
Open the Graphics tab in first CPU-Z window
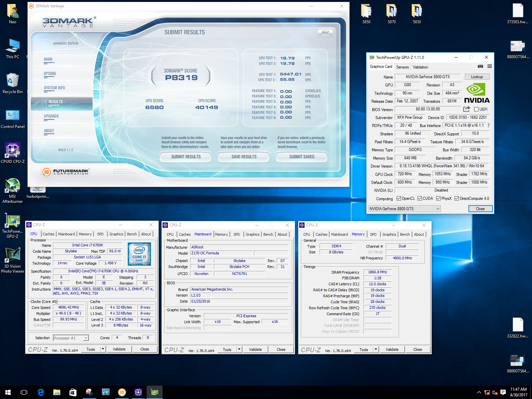pos(116,234)
